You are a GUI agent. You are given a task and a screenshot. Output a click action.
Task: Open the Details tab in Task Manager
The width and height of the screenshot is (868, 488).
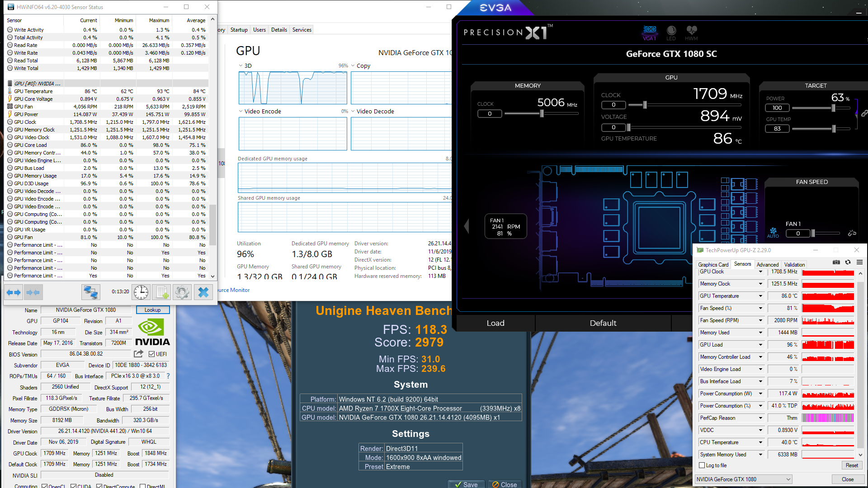[x=279, y=30]
